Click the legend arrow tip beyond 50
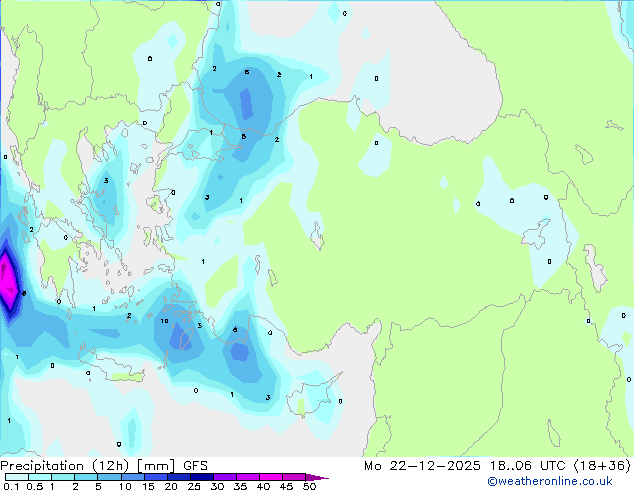The image size is (634, 490). 317,477
